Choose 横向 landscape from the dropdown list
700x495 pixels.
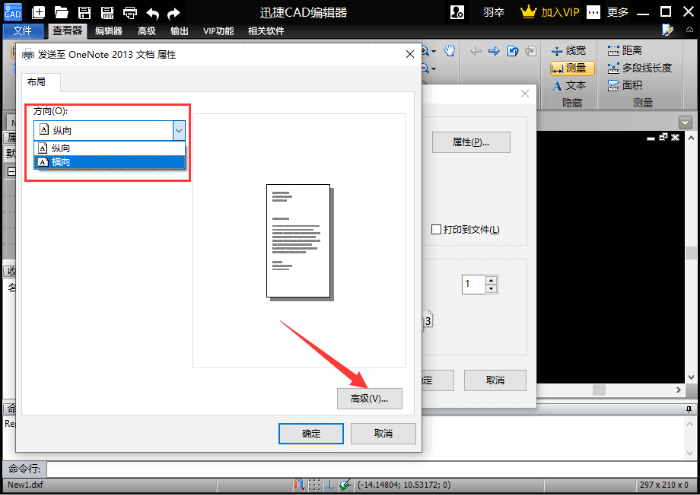(x=109, y=162)
